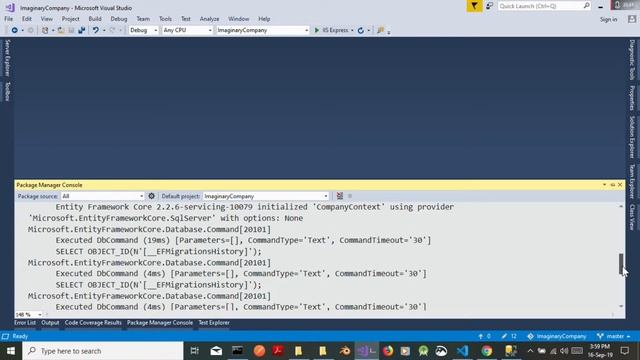
Task: Click the New Project toolbar icon
Action: click(45, 30)
